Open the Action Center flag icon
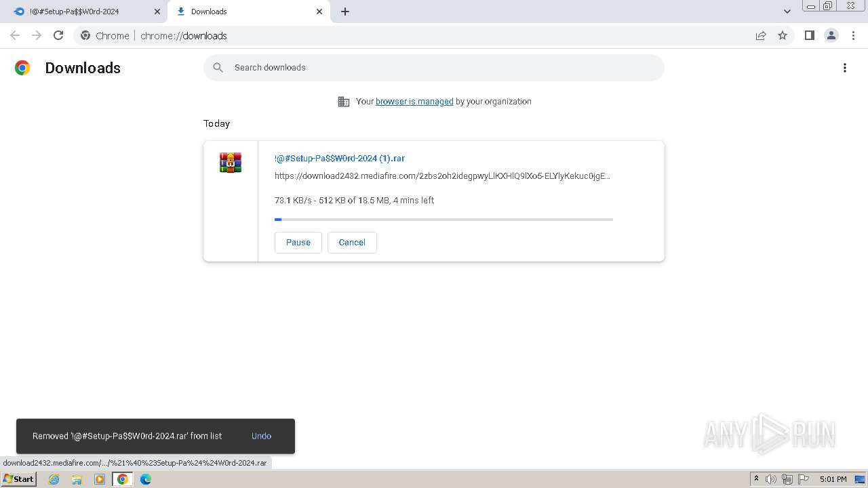The height and width of the screenshot is (488, 868). click(x=804, y=479)
